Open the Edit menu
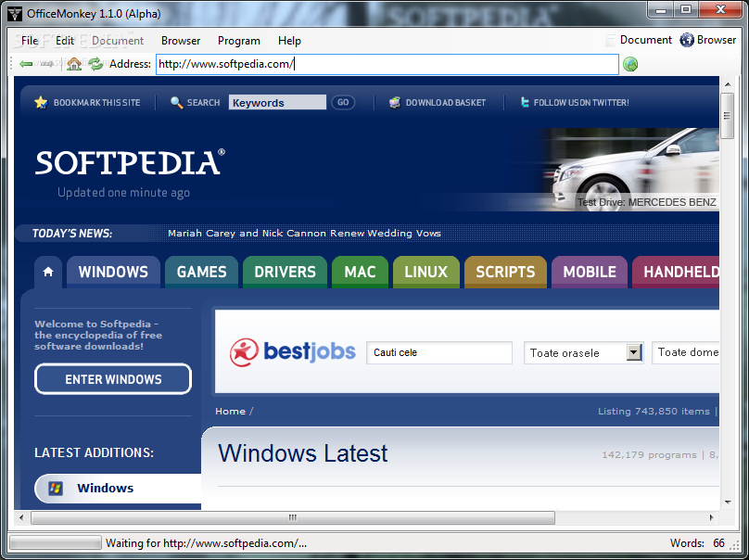Screen dimensions: 749x560 [65, 41]
